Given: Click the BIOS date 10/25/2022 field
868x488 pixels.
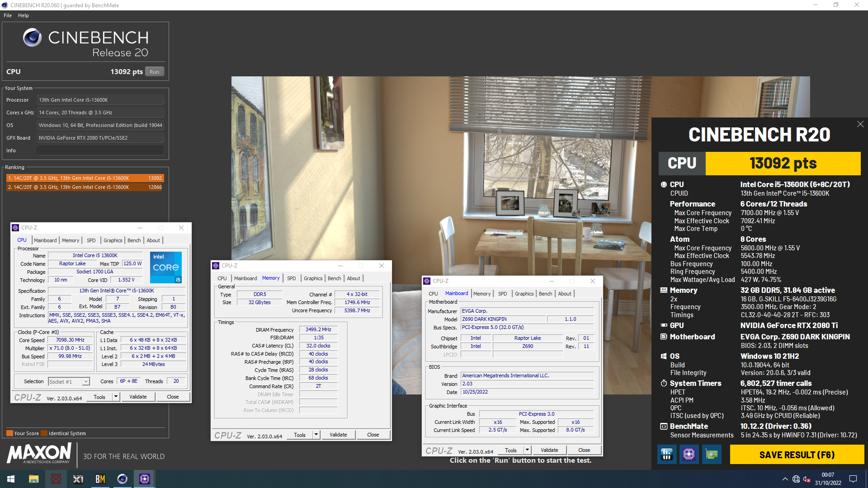Looking at the screenshot, I should pos(527,392).
